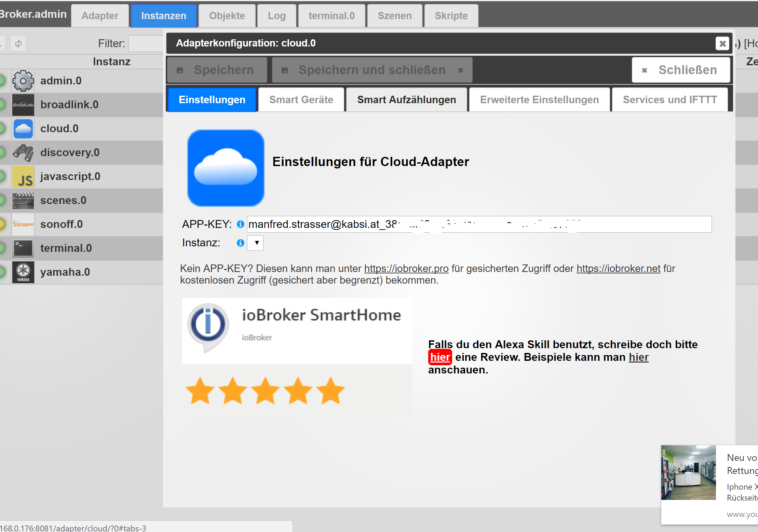
Task: Click the yamaha.0 logo icon
Action: 23,272
